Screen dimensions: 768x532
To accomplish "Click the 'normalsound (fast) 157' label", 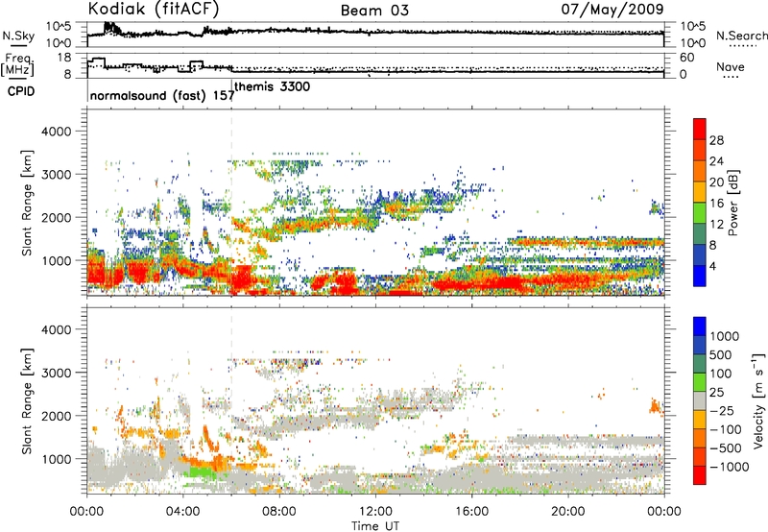I will click(x=162, y=95).
